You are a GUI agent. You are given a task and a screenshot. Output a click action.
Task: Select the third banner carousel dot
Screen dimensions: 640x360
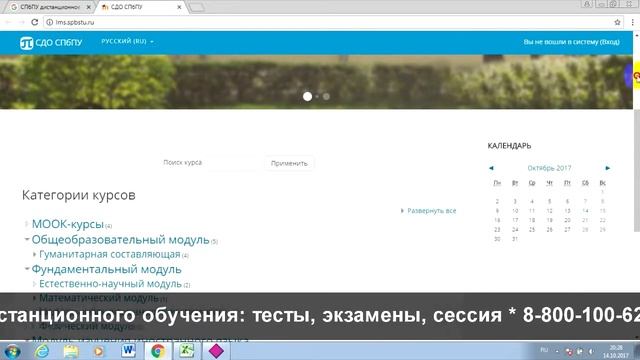[x=326, y=96]
